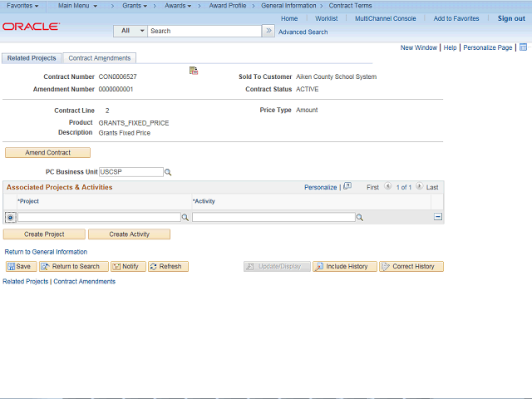Click the Notify button
This screenshot has width=532, height=399.
coord(128,266)
